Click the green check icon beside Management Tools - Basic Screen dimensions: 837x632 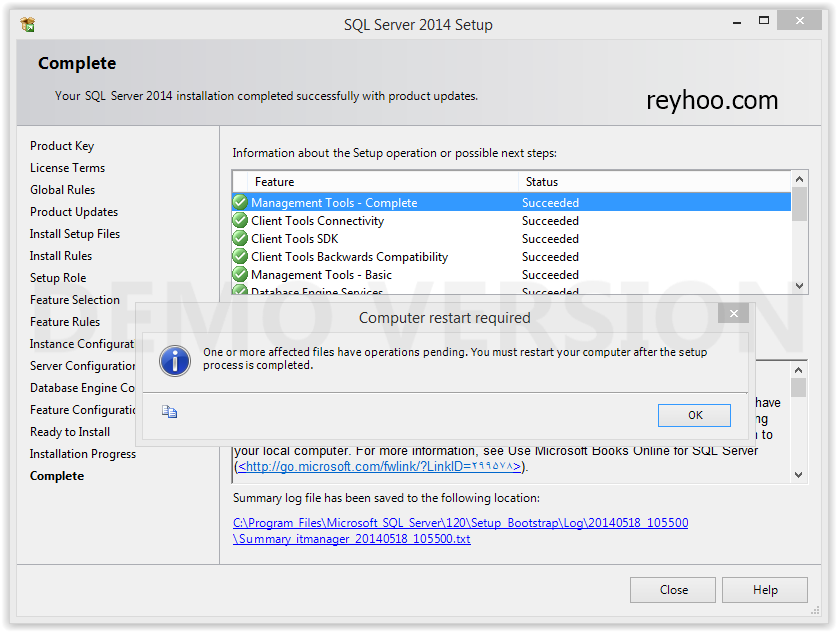pos(240,275)
